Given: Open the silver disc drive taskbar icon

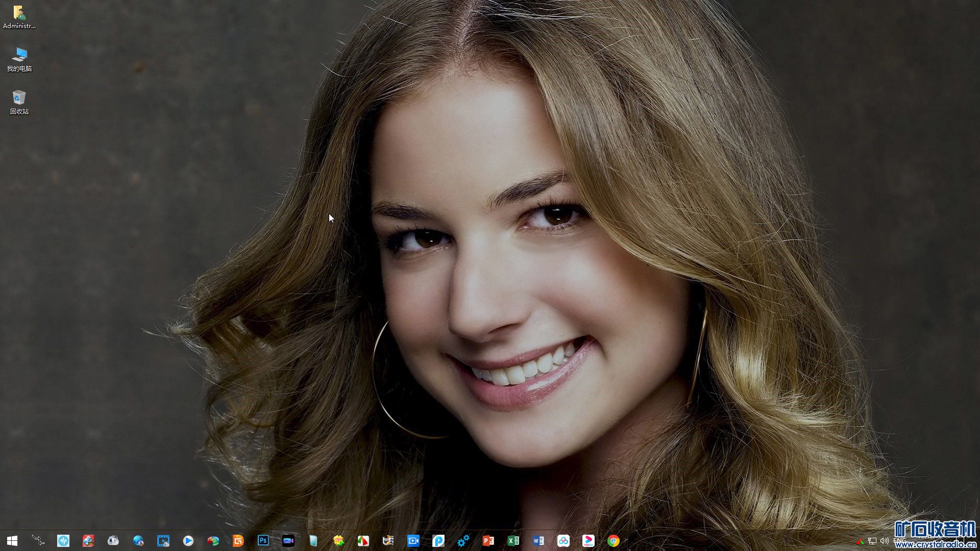Looking at the screenshot, I should tap(113, 540).
